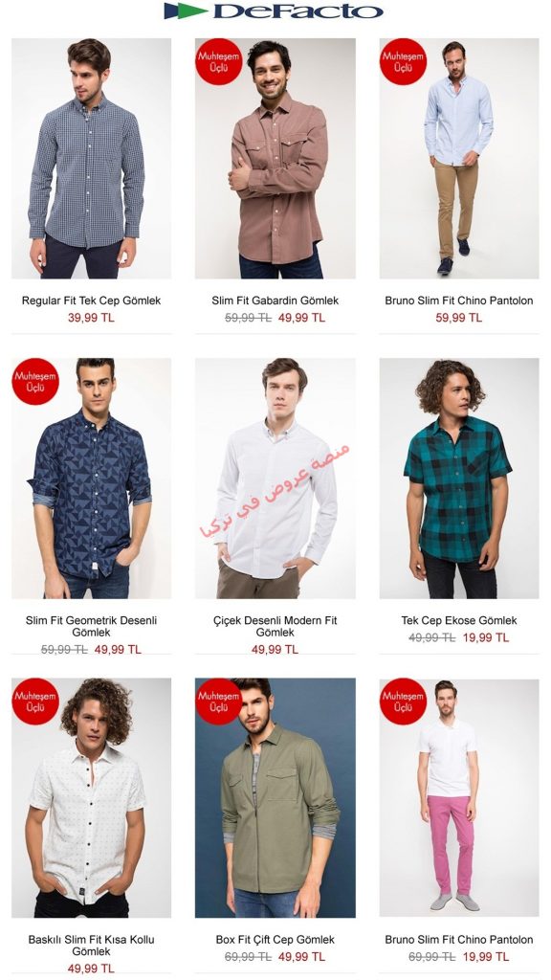Open Slim Fit Gabardin Gömlek link
The width and height of the screenshot is (551, 980).
pos(275,301)
